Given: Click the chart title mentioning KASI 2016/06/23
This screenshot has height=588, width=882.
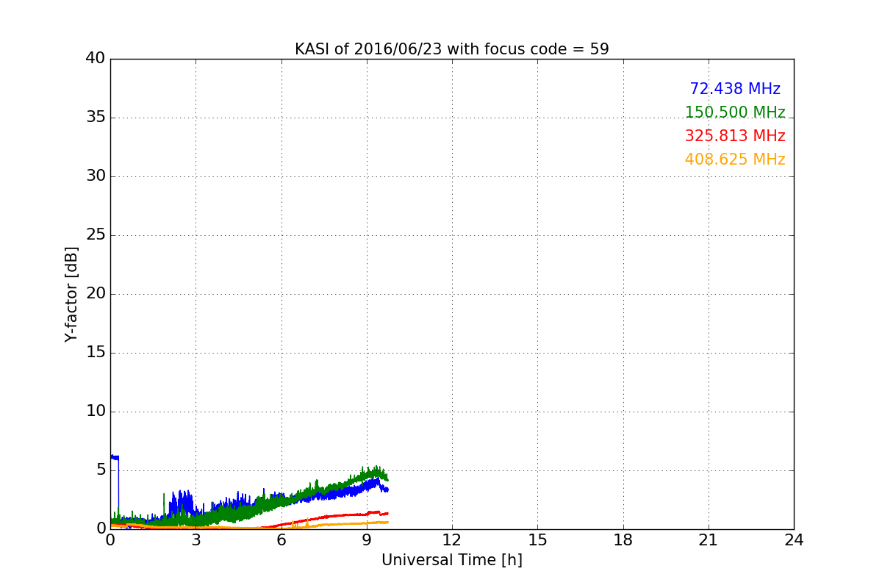Looking at the screenshot, I should pos(452,49).
